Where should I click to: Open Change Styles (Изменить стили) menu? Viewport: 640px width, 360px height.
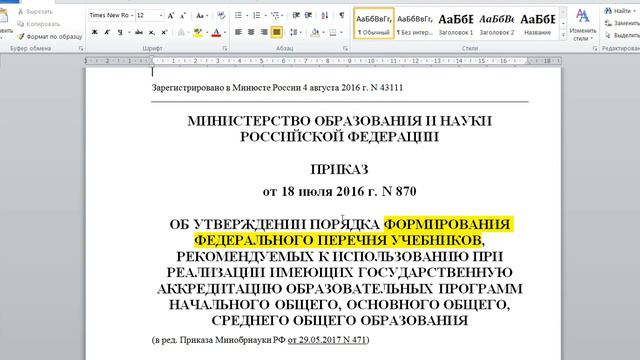pyautogui.click(x=583, y=24)
